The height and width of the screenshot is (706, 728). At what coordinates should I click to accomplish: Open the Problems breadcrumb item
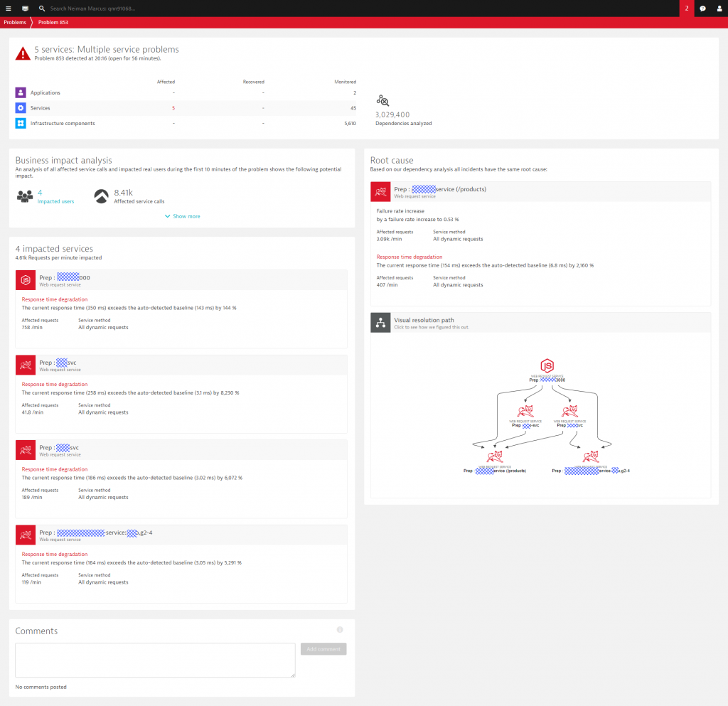14,22
